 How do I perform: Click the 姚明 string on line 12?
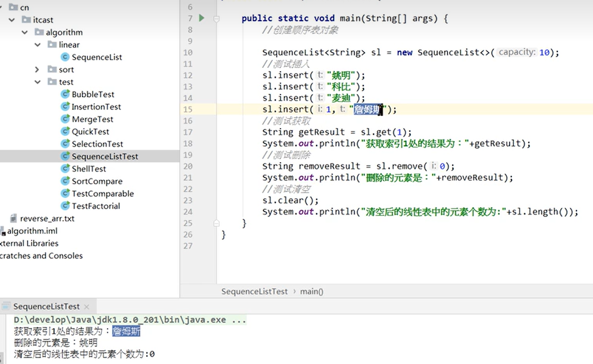coord(341,75)
